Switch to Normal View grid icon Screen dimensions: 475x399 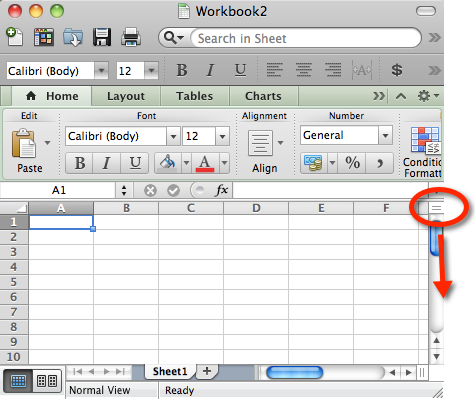pos(18,380)
